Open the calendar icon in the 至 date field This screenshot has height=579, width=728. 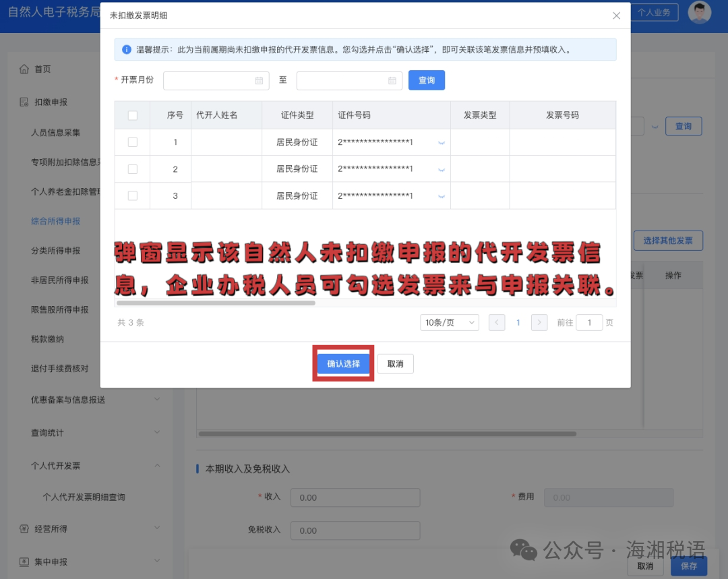393,80
